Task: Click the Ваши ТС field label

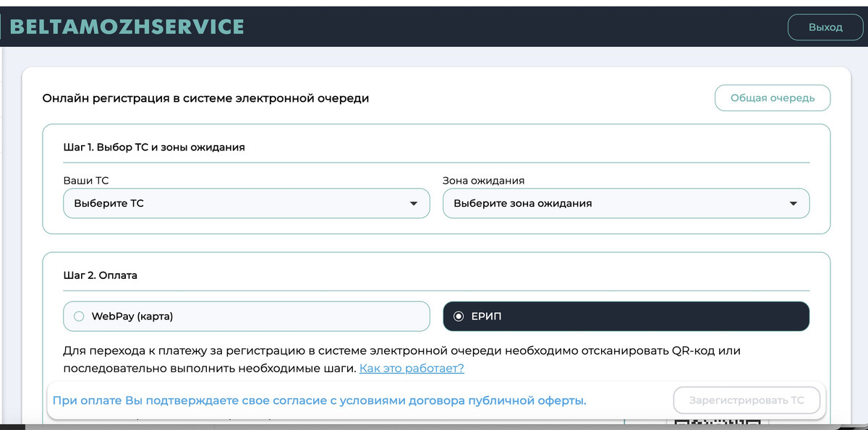Action: (x=86, y=181)
